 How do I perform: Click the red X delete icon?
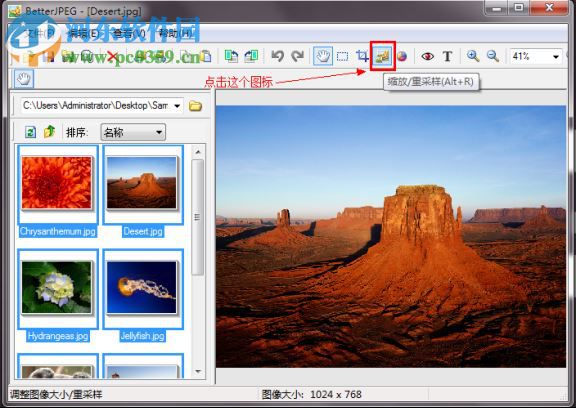[111, 57]
